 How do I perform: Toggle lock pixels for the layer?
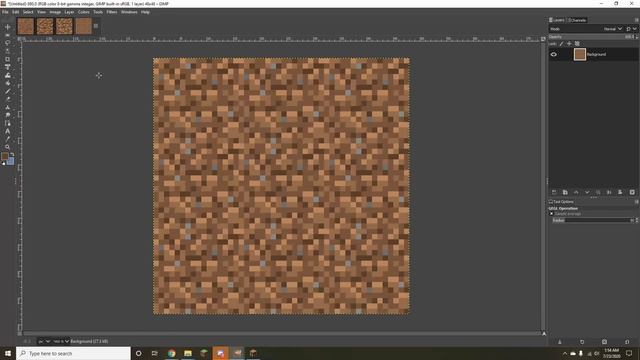click(561, 44)
